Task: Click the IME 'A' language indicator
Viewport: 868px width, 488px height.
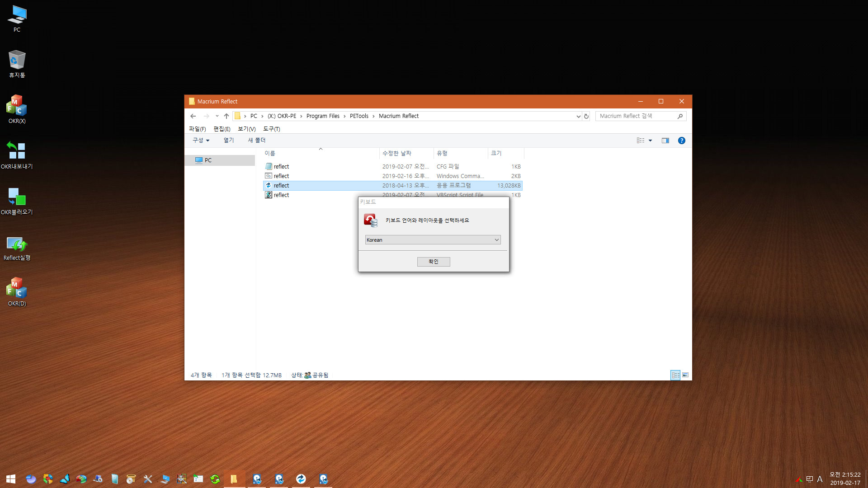Action: click(820, 479)
